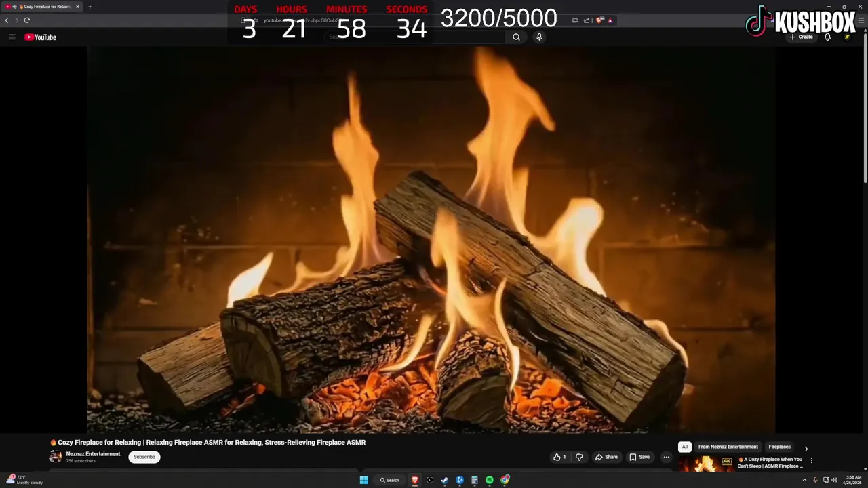The height and width of the screenshot is (488, 868).
Task: Start voice search with microphone icon
Action: click(539, 37)
